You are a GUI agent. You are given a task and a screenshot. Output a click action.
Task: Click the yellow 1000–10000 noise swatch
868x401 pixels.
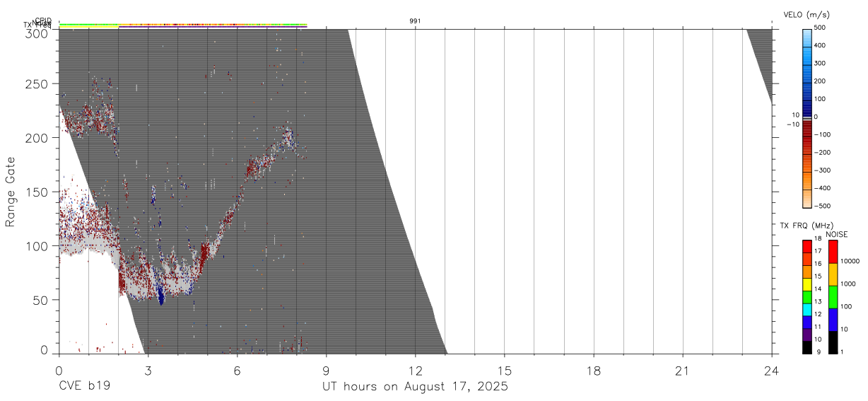pyautogui.click(x=833, y=274)
